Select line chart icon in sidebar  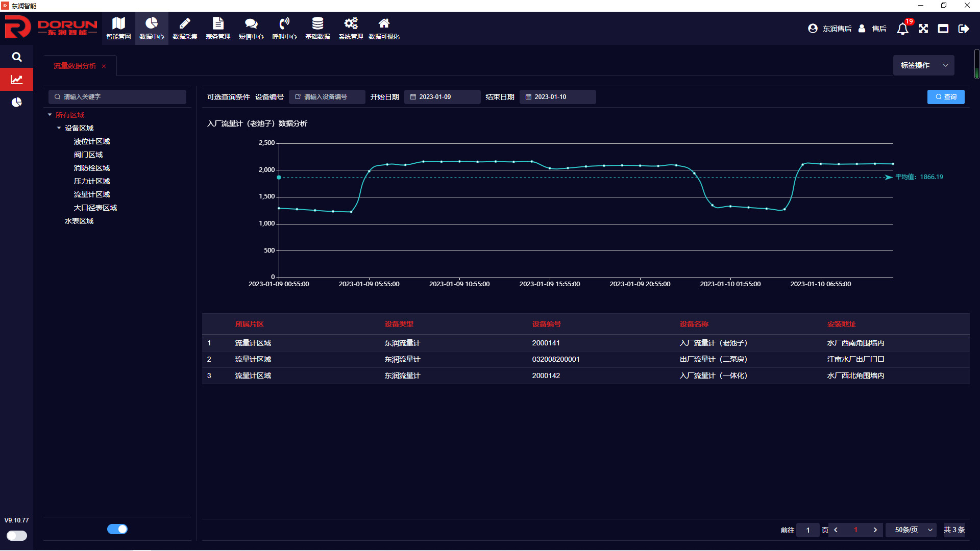point(17,80)
